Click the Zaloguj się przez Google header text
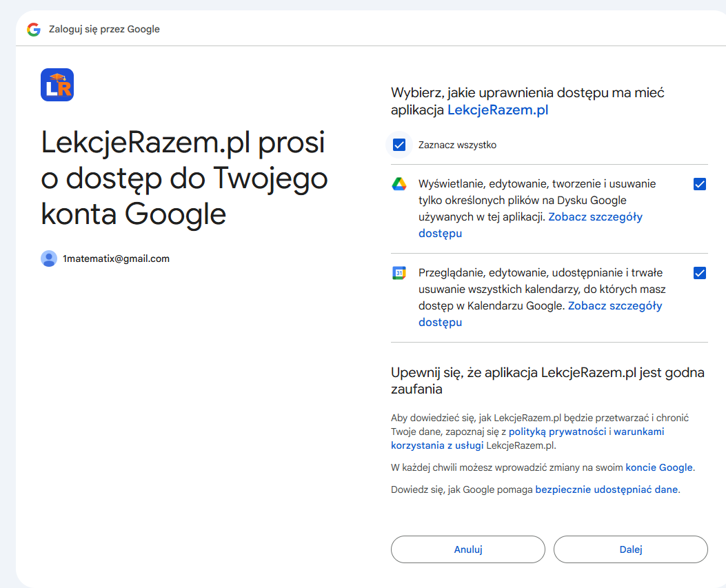 [104, 29]
